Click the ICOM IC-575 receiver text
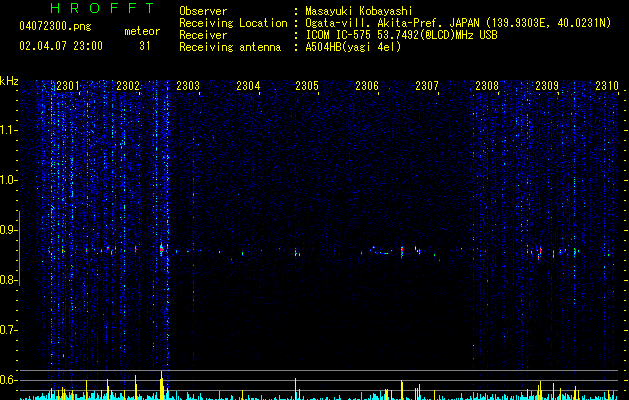Image resolution: width=629 pixels, height=400 pixels. coord(402,35)
